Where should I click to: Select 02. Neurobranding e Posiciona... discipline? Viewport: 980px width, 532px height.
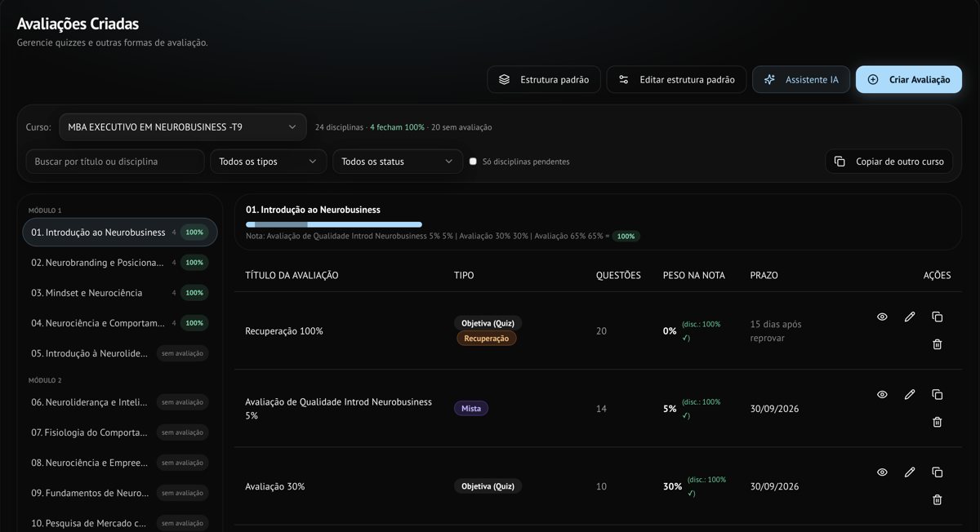[120, 263]
